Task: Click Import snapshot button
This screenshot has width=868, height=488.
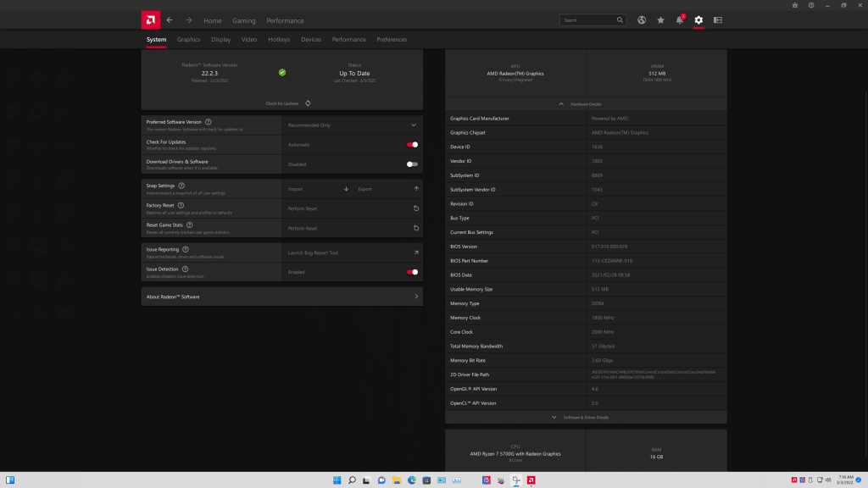Action: 319,189
